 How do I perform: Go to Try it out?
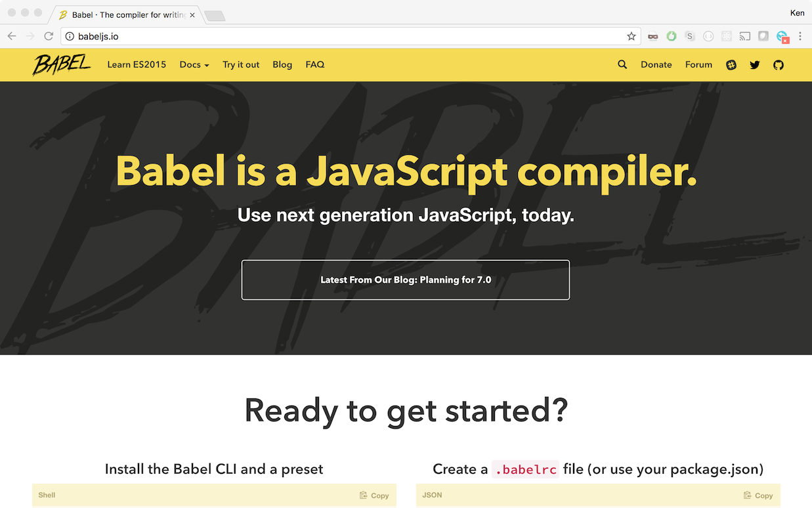[x=241, y=64]
